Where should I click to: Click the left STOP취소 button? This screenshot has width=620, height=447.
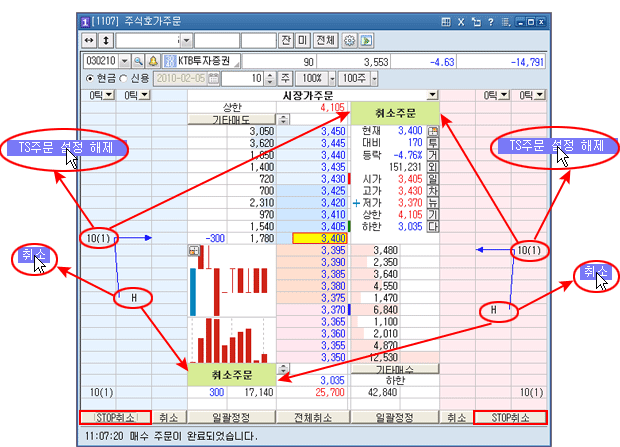pyautogui.click(x=115, y=416)
